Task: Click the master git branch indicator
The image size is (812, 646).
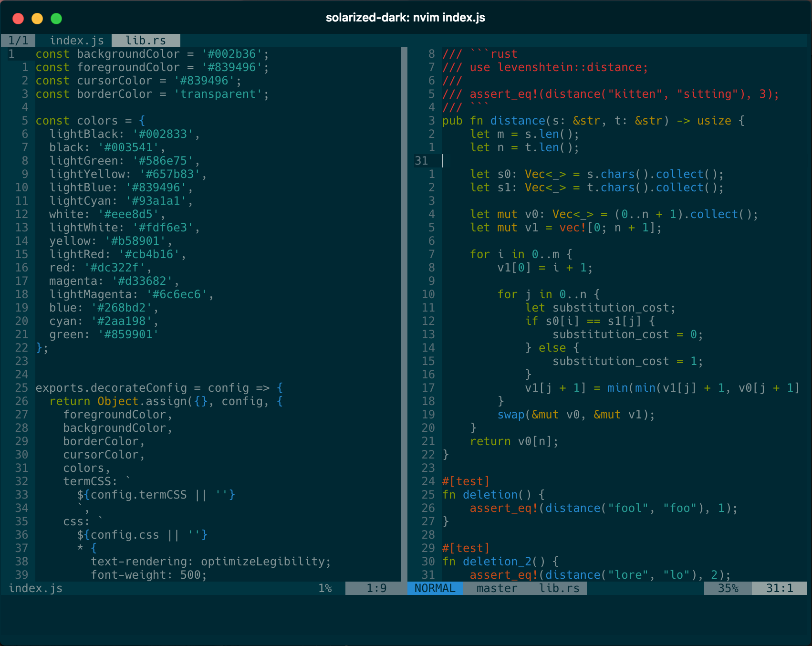Action: (496, 588)
